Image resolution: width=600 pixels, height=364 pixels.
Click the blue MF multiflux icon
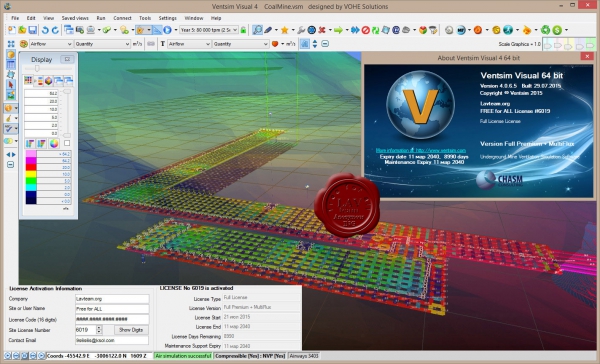[x=461, y=30]
